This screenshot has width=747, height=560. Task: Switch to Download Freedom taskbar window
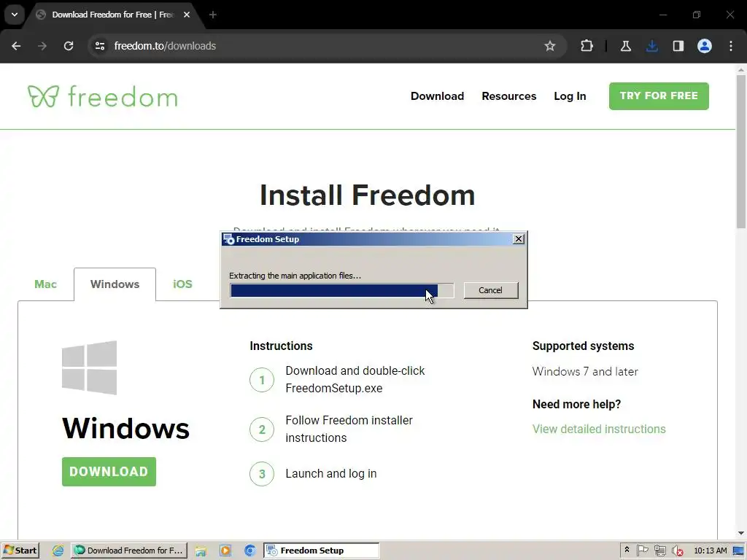pyautogui.click(x=129, y=551)
